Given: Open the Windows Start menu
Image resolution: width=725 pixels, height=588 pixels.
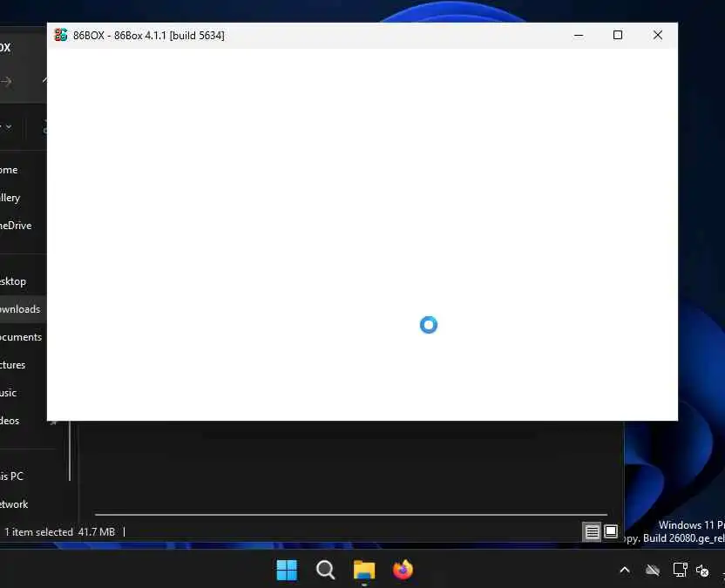Looking at the screenshot, I should pyautogui.click(x=287, y=570).
